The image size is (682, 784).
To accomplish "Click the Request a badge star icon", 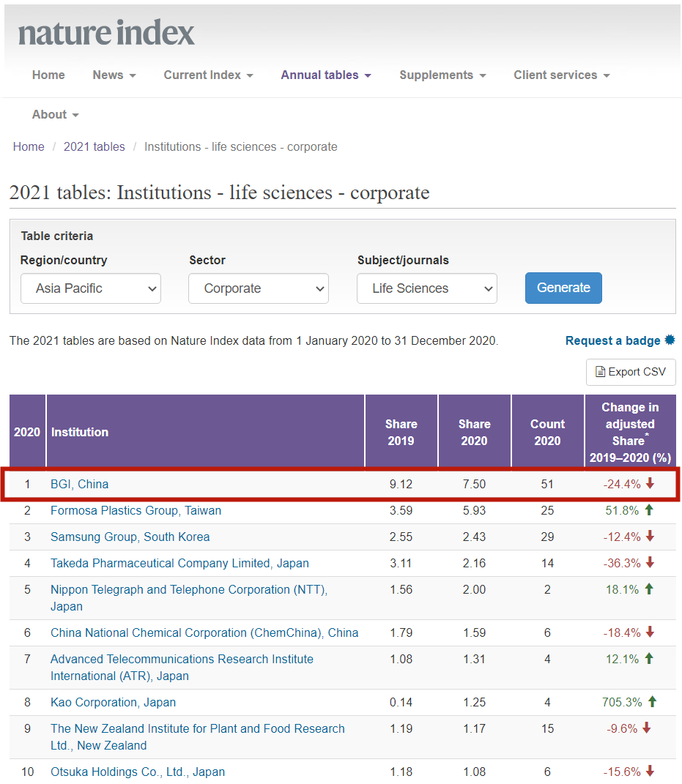I will [670, 340].
